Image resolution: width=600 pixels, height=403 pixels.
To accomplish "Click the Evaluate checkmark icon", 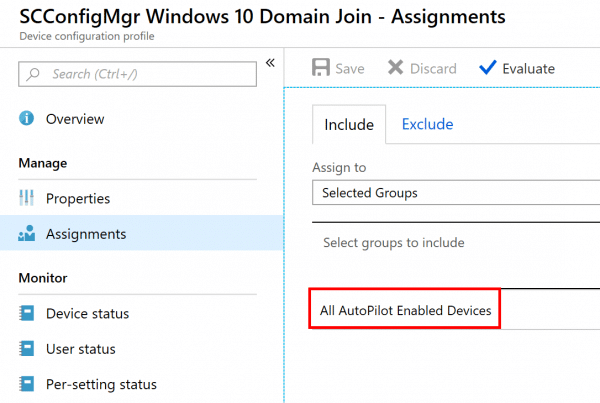I will pos(488,67).
